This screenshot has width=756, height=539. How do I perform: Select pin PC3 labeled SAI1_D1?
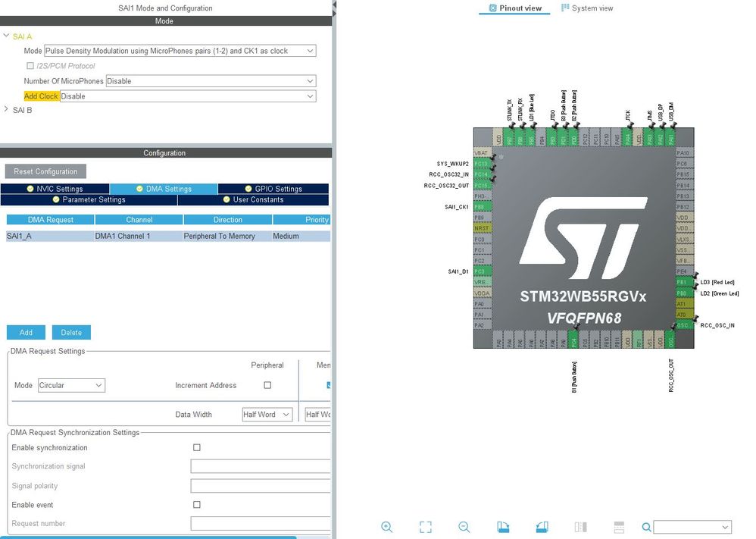click(x=482, y=271)
